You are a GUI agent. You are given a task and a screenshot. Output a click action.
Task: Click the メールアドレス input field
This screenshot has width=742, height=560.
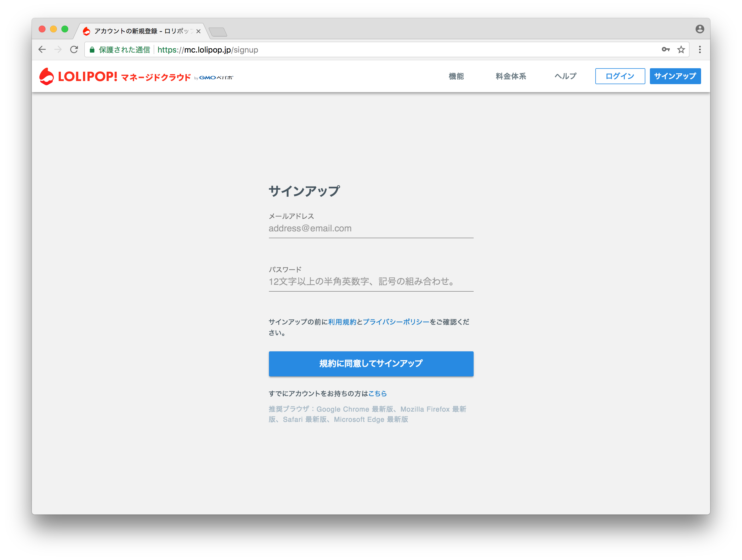point(371,228)
